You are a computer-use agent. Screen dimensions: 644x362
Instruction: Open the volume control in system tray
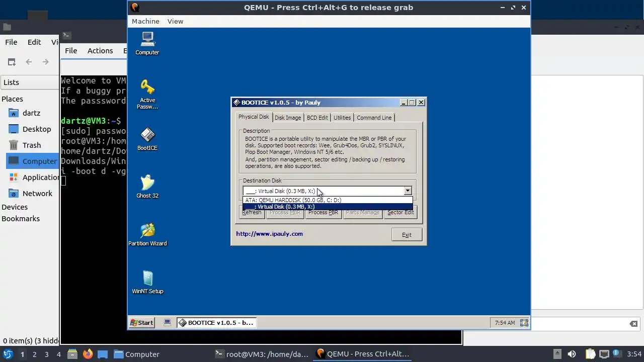[572, 354]
